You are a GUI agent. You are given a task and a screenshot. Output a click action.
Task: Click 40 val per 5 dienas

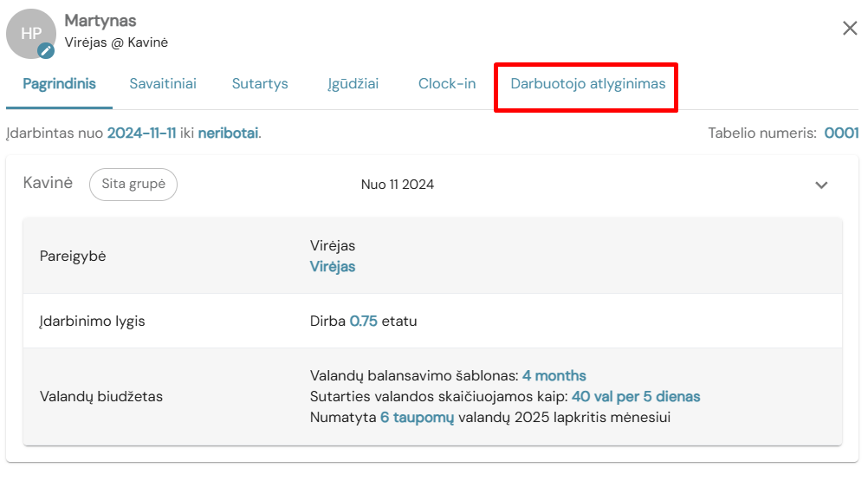(x=636, y=396)
